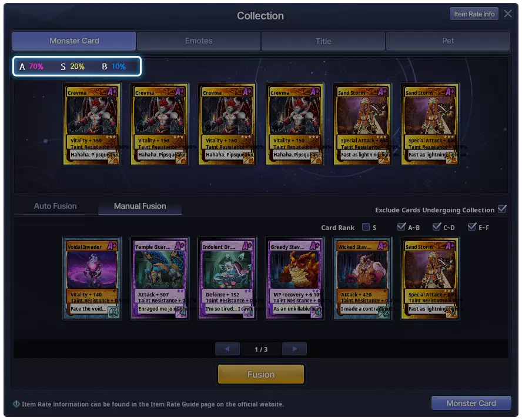Click the Monster Card button at bottom

(x=471, y=403)
